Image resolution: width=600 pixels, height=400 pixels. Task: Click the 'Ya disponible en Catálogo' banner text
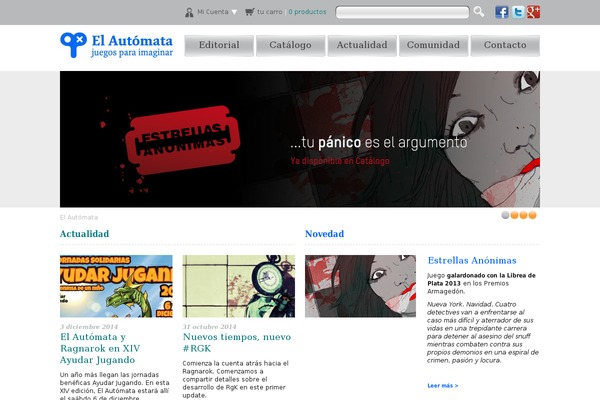340,161
